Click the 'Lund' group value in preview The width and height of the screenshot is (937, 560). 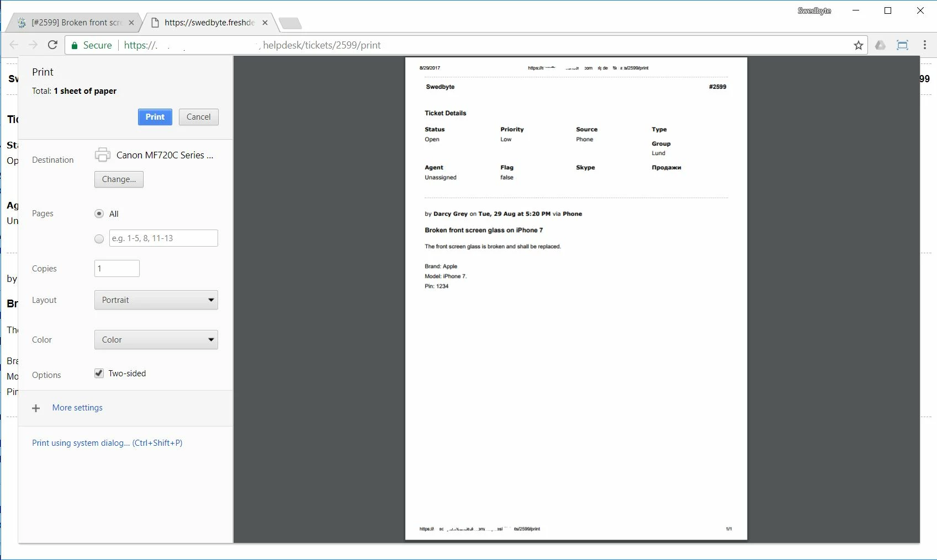click(658, 153)
